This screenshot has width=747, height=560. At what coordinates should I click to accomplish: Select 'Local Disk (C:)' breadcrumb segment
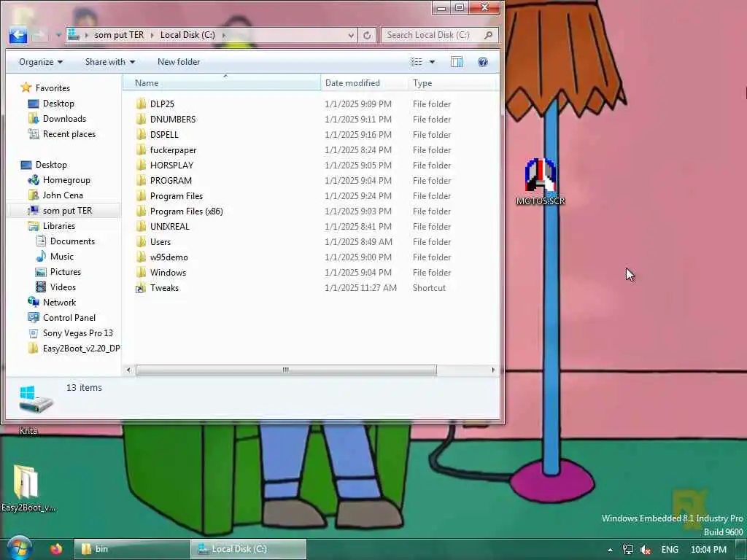point(187,35)
